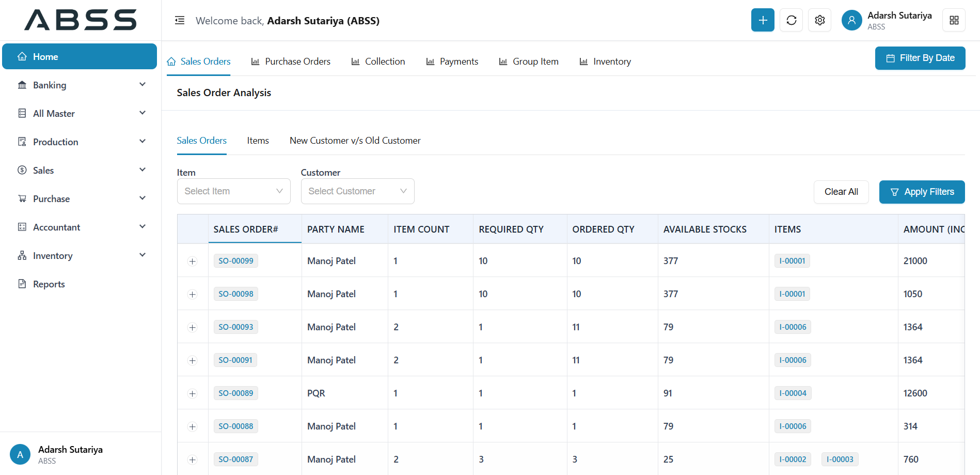
Task: Open the SO-00087 sales order link
Action: 235,459
